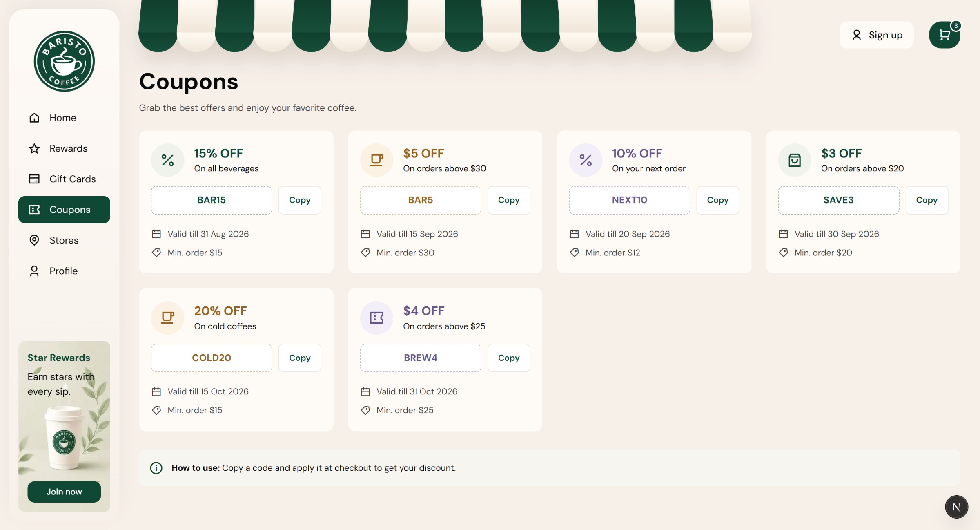Copy the COLD20 coupon code

[300, 358]
